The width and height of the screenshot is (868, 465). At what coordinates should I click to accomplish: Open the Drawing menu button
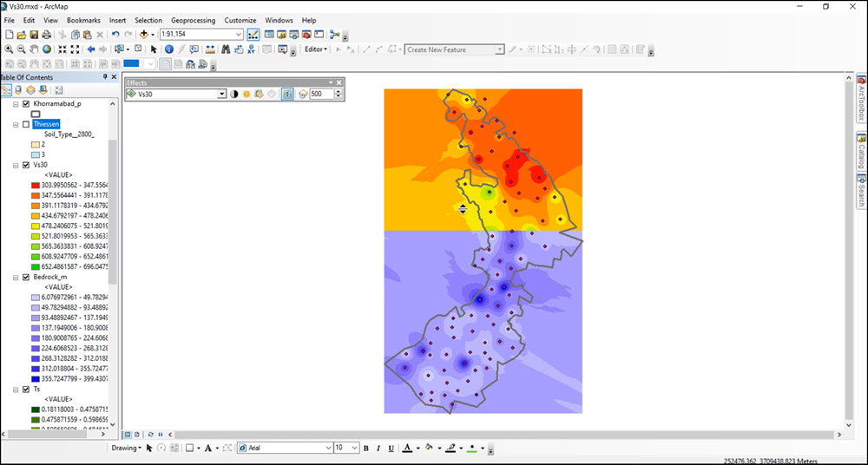point(125,448)
